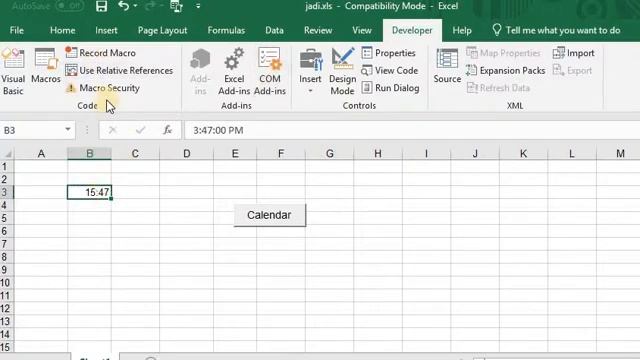Switch to the Formulas tab
This screenshot has width=640, height=360.
226,31
